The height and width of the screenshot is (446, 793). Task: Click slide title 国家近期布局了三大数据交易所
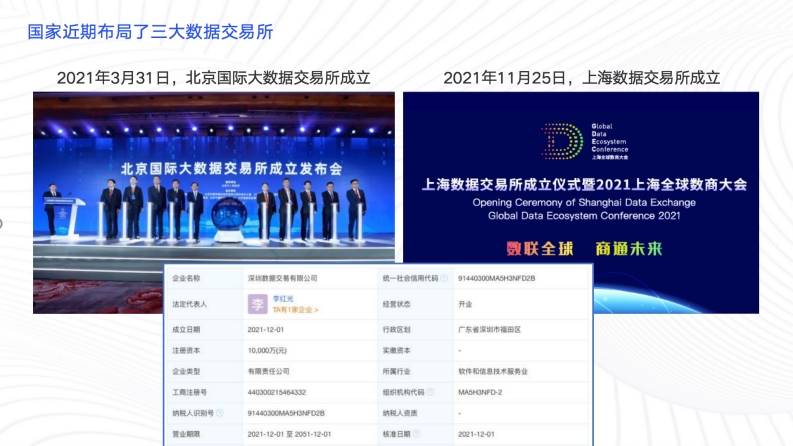coord(150,32)
